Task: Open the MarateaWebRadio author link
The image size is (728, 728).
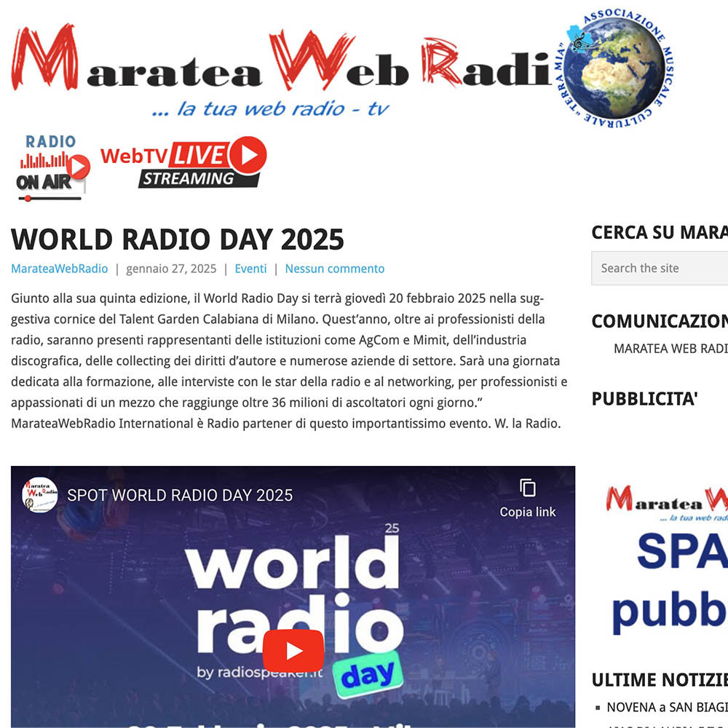Action: pyautogui.click(x=60, y=269)
